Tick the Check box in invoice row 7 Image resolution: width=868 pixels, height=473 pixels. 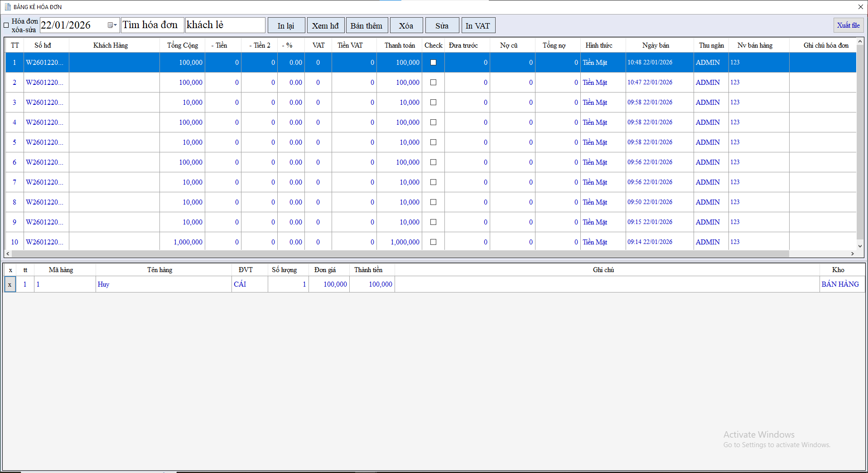click(433, 182)
